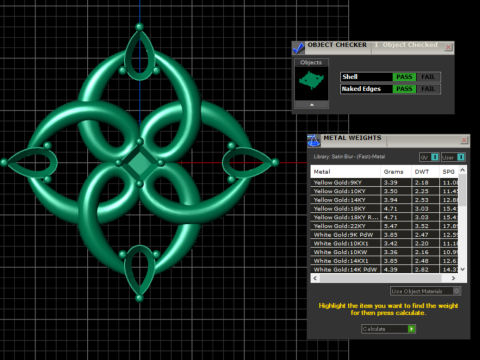The width and height of the screenshot is (480, 360).
Task: Select the White Gold:10KW row
Action: pyautogui.click(x=385, y=252)
